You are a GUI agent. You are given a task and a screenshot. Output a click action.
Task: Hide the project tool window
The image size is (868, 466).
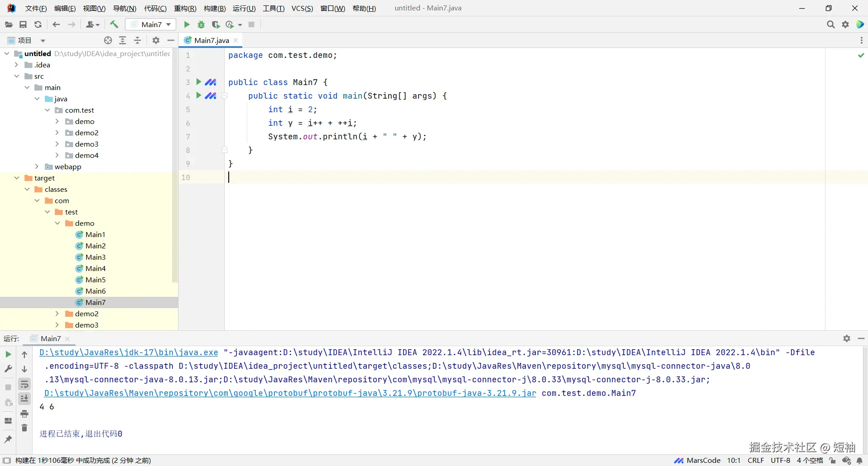[171, 40]
